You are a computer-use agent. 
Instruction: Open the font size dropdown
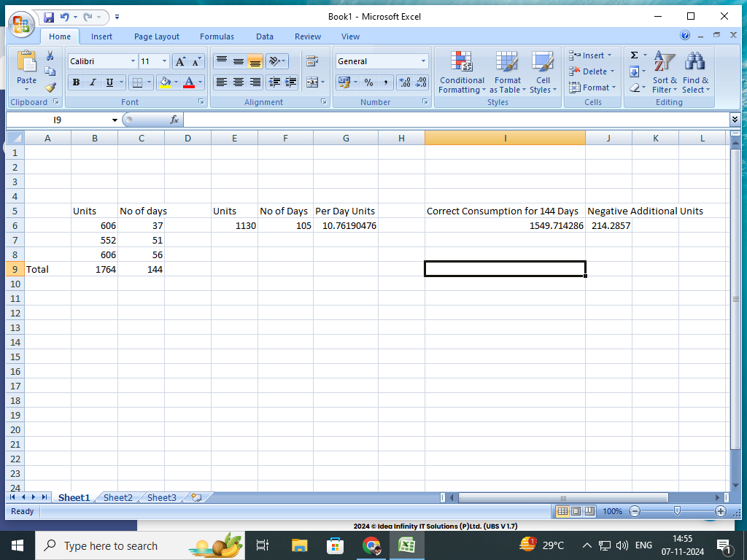164,61
